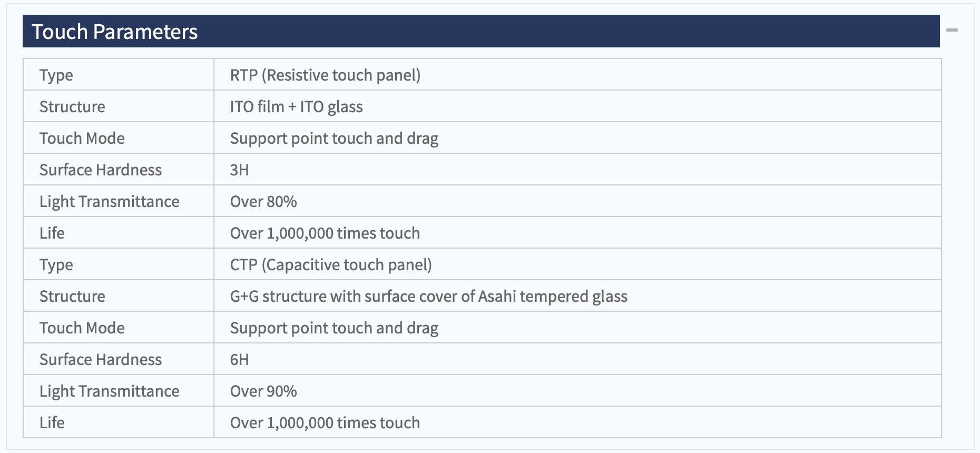Image resolution: width=980 pixels, height=453 pixels.
Task: Click the G+G structure Asahi glass text
Action: pos(428,296)
